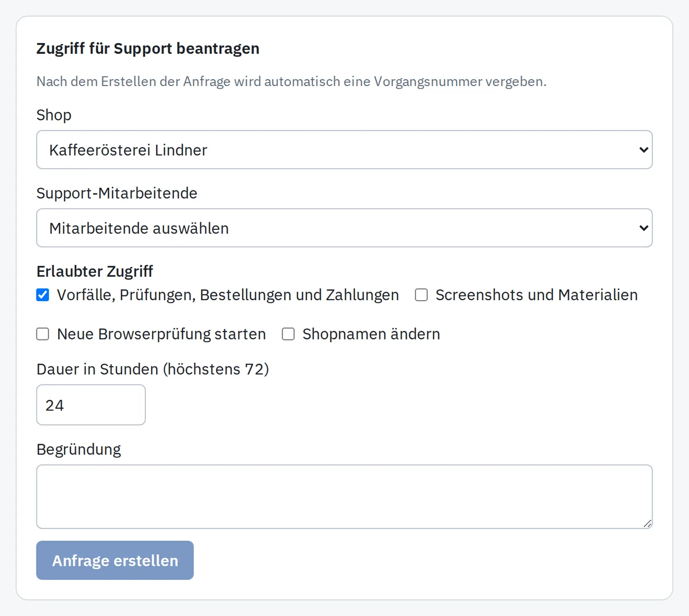Click the 'Support-Mitarbeitende' label text
The image size is (689, 616).
(x=117, y=193)
